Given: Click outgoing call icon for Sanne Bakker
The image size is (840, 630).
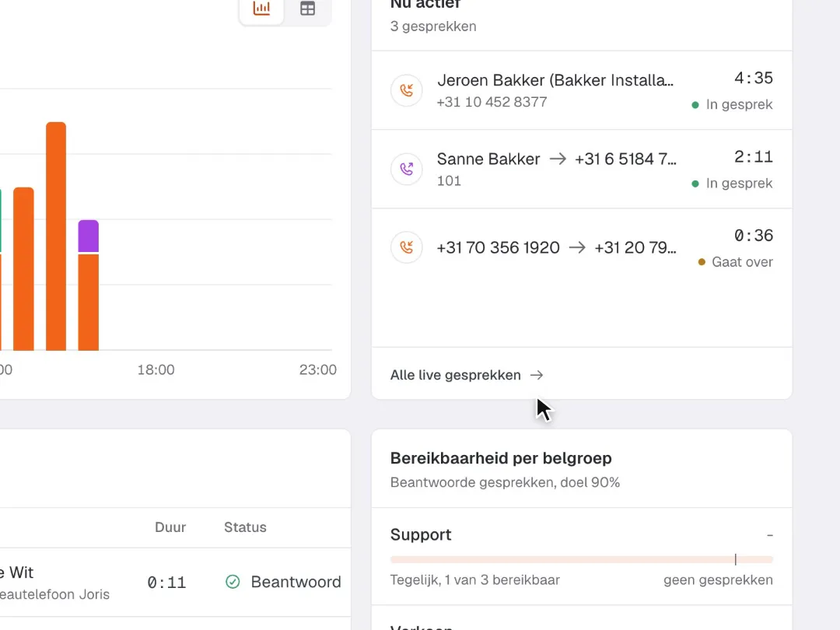Looking at the screenshot, I should pos(407,169).
